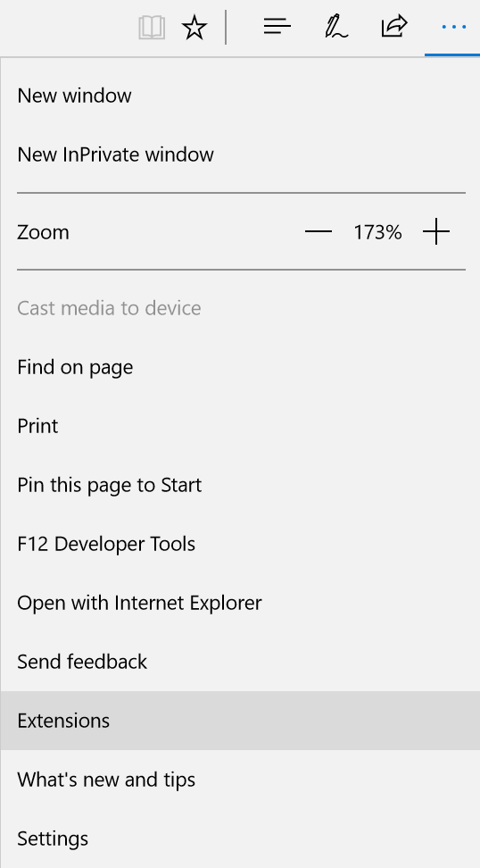Screen dimensions: 480x868
Task: Add page to favorites with star icon
Action: (194, 27)
